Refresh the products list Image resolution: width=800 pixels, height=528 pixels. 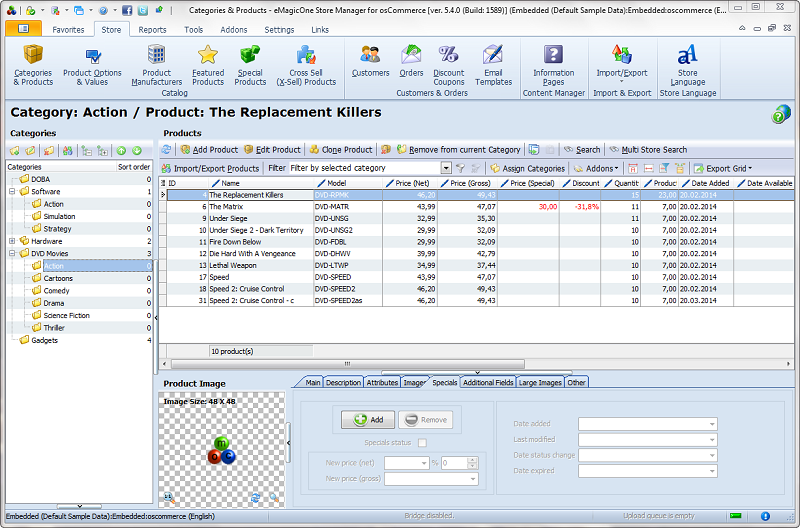point(166,149)
